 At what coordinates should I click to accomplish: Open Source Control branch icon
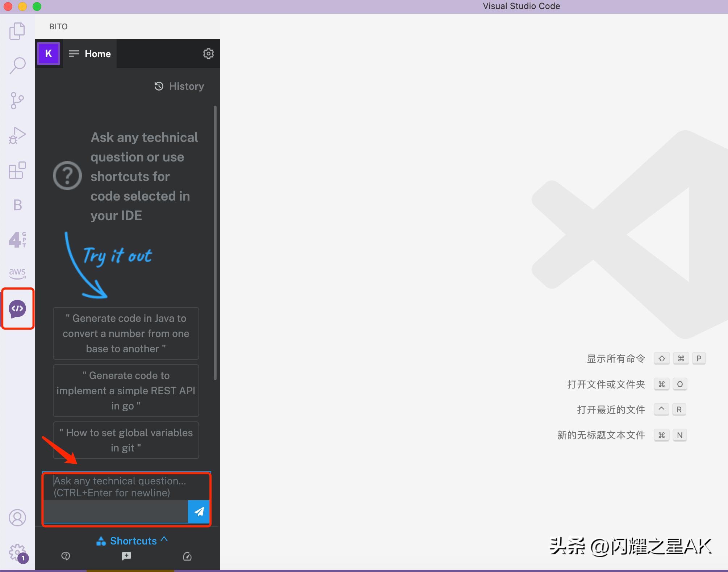[x=17, y=100]
